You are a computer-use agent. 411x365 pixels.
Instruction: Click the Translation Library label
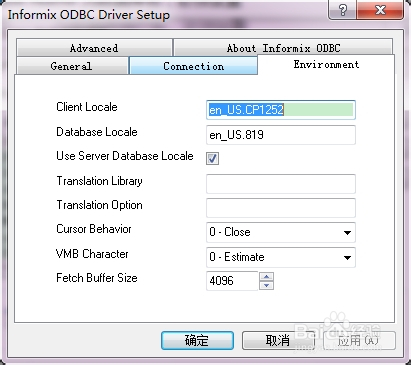tap(99, 181)
